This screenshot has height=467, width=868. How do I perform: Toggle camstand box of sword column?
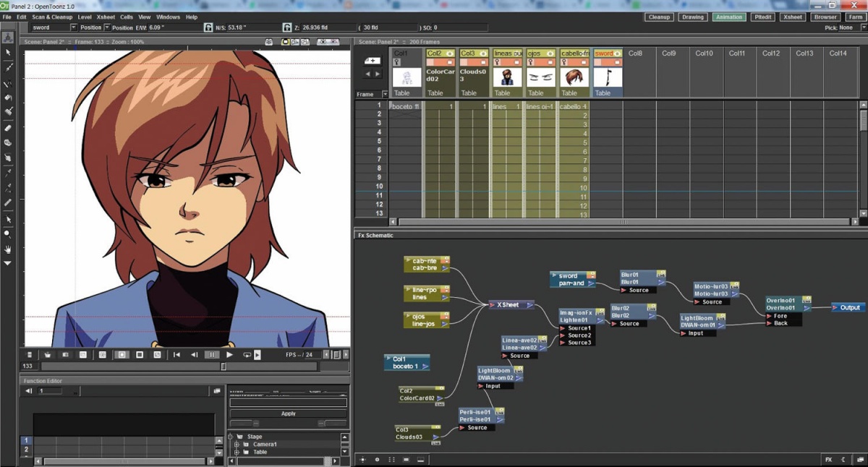coord(618,62)
